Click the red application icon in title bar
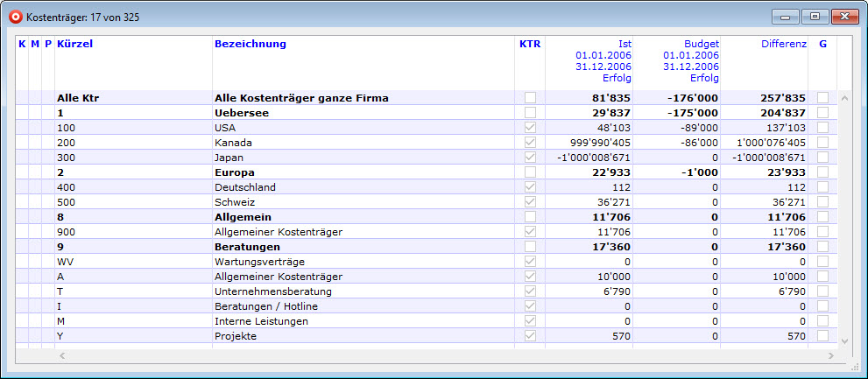This screenshot has width=868, height=379. tap(14, 17)
